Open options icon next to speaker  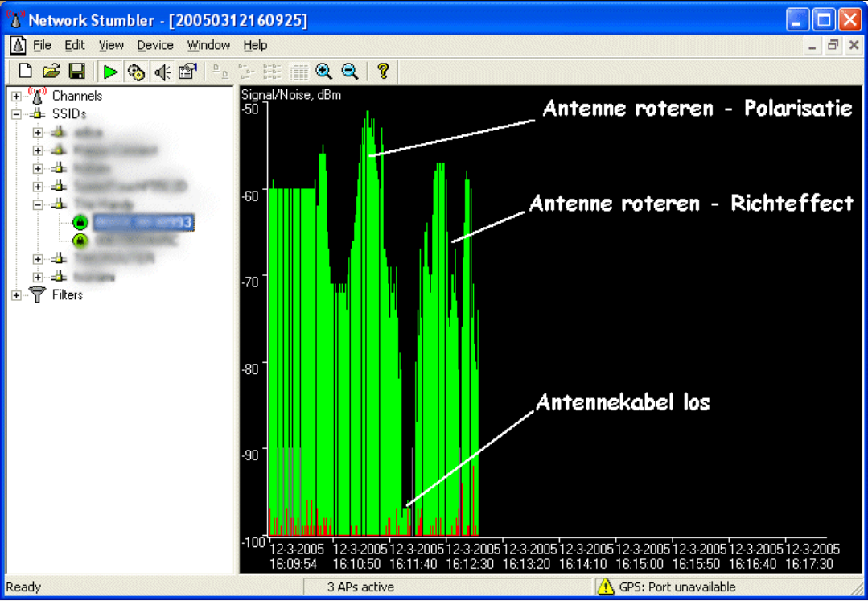pos(187,72)
